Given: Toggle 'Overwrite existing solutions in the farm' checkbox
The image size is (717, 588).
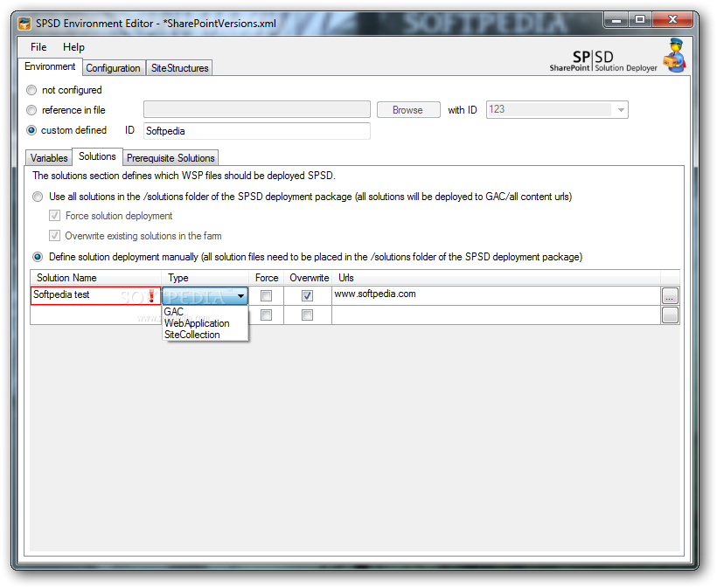Looking at the screenshot, I should click(54, 236).
